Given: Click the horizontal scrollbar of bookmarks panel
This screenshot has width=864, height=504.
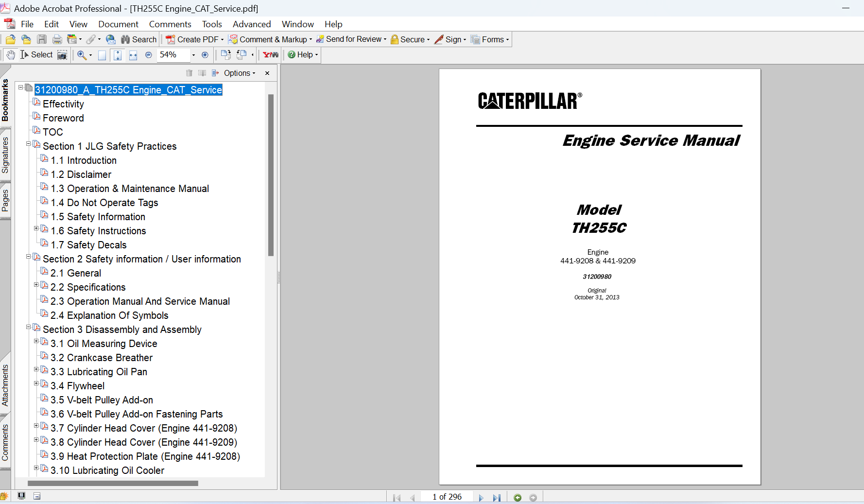Looking at the screenshot, I should [x=113, y=484].
